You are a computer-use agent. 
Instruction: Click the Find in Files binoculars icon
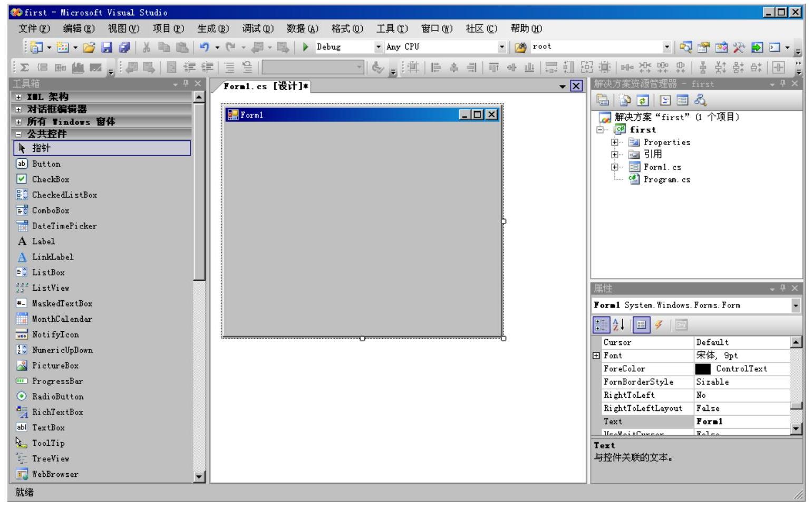click(x=520, y=47)
